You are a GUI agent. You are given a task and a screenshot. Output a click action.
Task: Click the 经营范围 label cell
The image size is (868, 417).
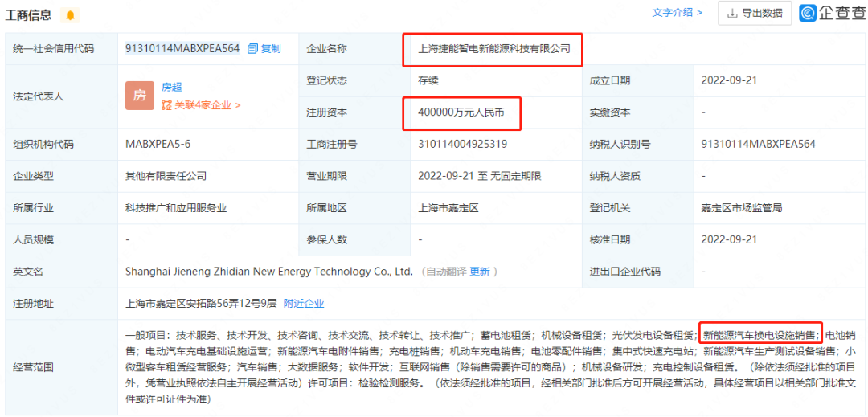pyautogui.click(x=61, y=366)
